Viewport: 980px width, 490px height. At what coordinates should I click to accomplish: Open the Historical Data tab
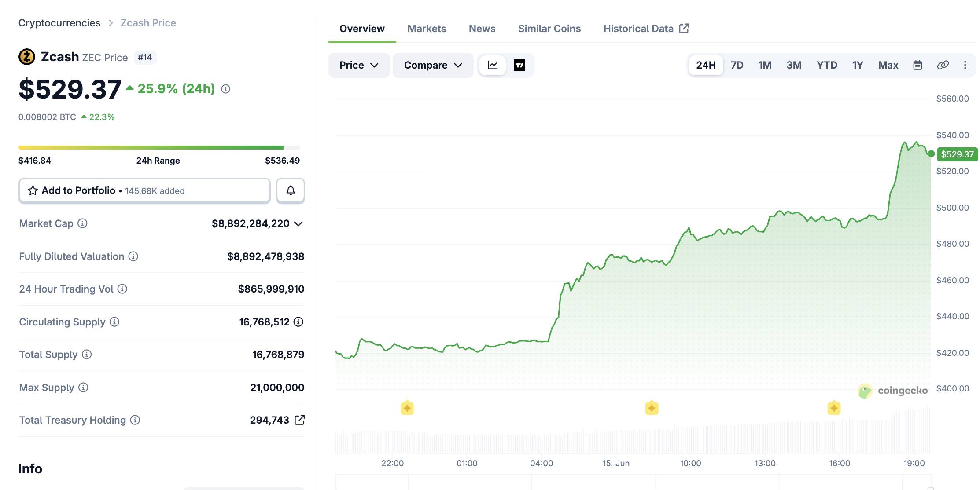[x=646, y=29]
